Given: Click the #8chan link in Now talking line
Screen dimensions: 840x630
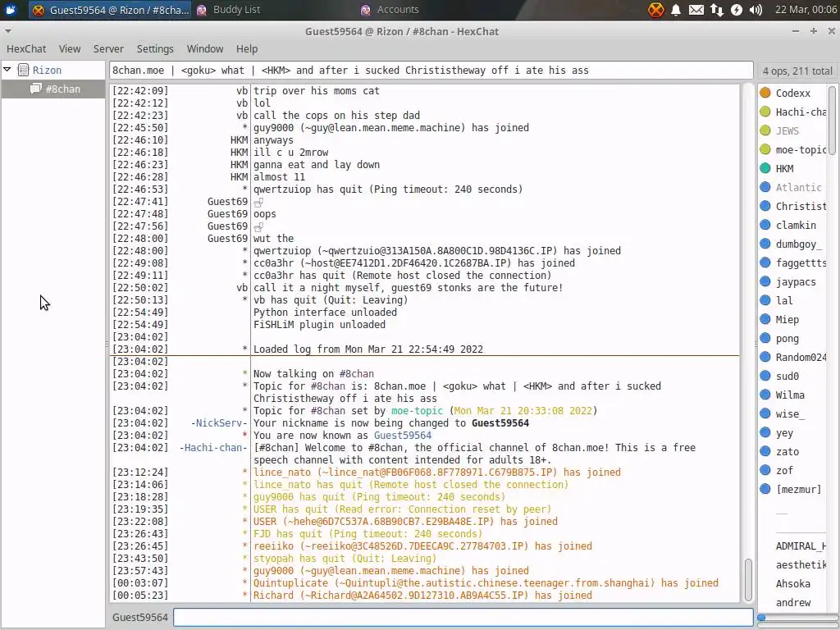Looking at the screenshot, I should pos(357,374).
